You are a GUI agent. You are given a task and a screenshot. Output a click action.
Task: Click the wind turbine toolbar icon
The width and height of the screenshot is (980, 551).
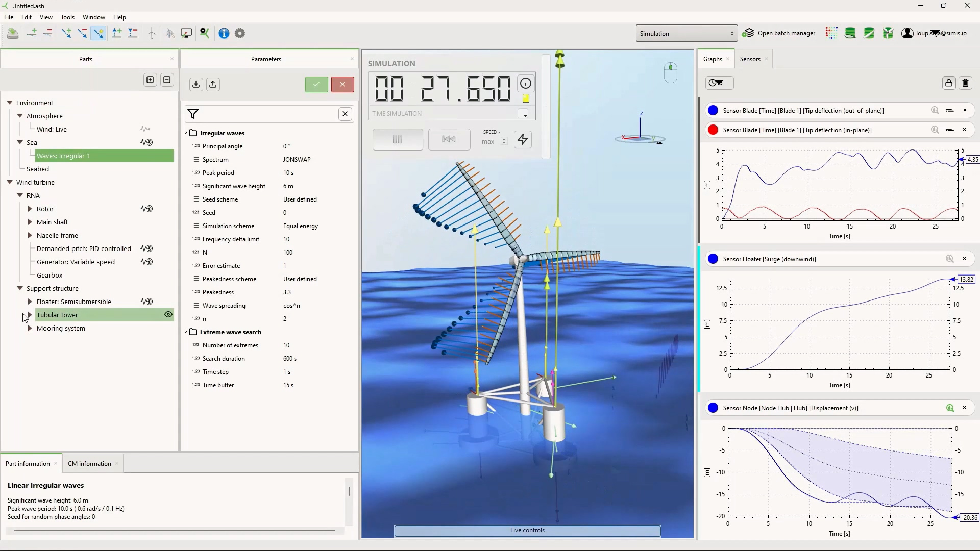152,34
